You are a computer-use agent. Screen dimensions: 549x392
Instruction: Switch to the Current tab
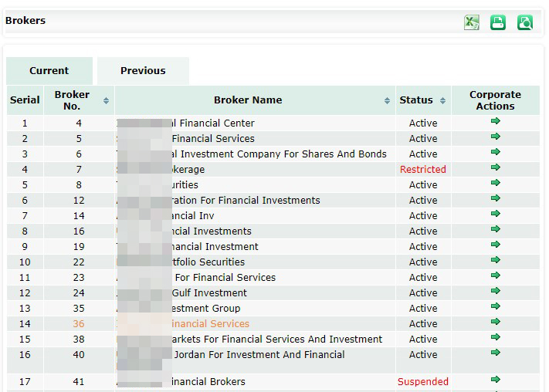click(x=49, y=71)
